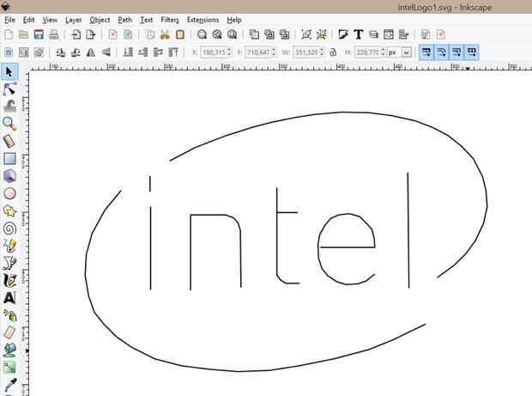Image resolution: width=532 pixels, height=396 pixels.
Task: Click the W width spinner arrows
Action: (x=322, y=52)
